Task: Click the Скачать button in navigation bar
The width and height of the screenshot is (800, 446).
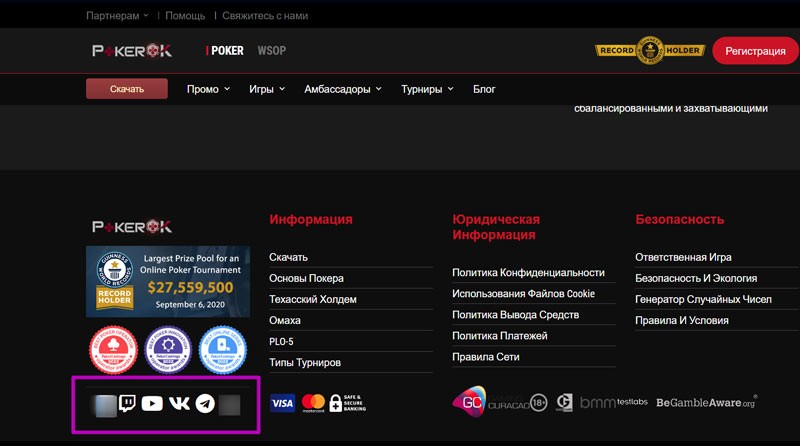Action: [x=126, y=89]
